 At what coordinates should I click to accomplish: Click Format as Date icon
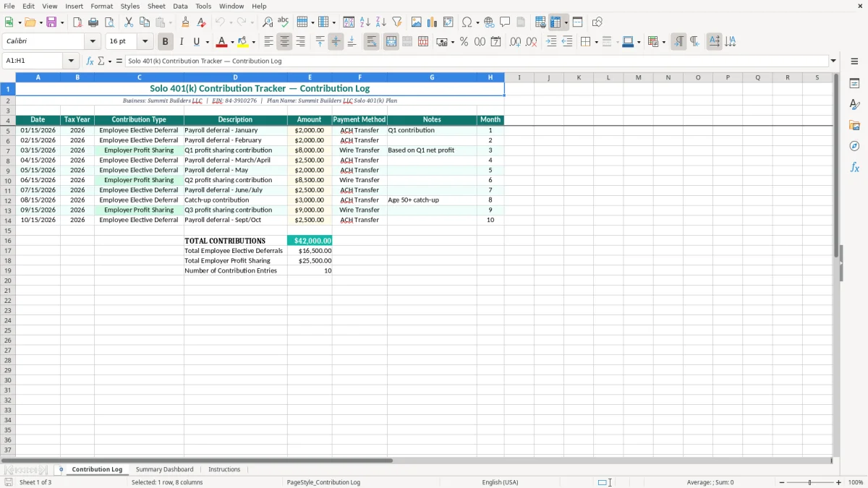tap(495, 42)
